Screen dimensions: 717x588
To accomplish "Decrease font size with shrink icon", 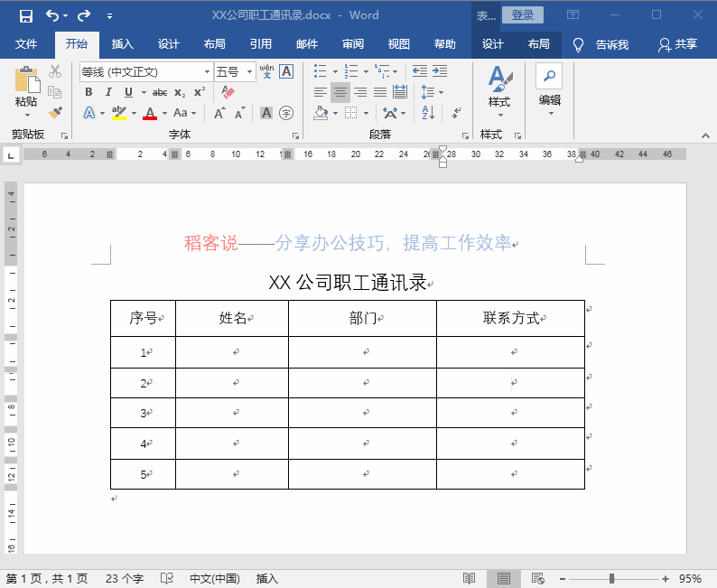I will 239,113.
